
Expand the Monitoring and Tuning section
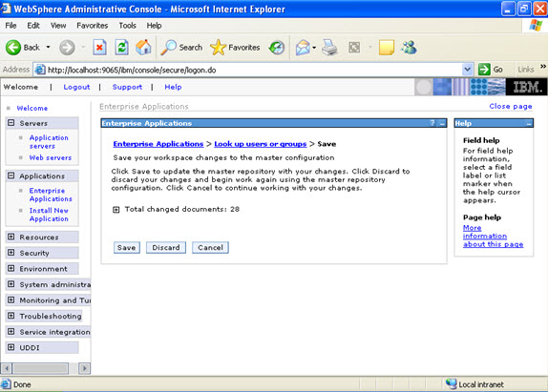tap(11, 299)
